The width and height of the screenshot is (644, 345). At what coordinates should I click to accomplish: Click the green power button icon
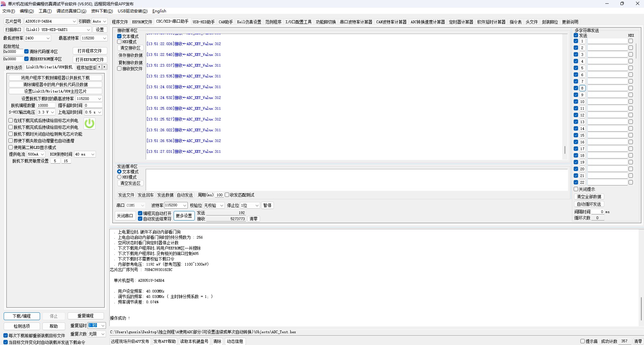coord(89,124)
